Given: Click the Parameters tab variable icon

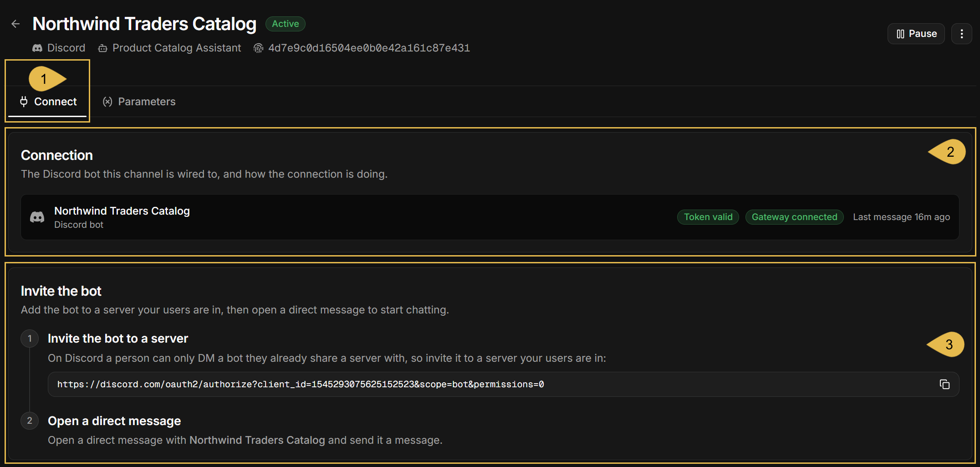Looking at the screenshot, I should 107,102.
